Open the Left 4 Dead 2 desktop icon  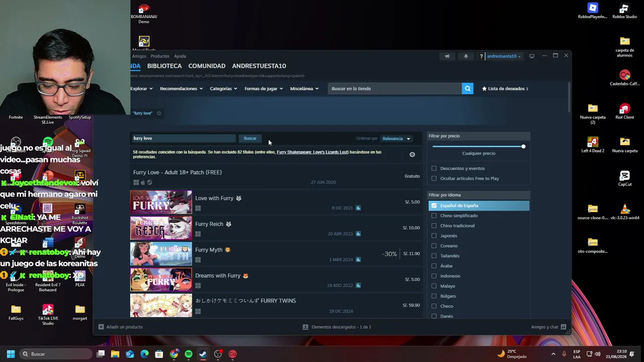point(593,145)
